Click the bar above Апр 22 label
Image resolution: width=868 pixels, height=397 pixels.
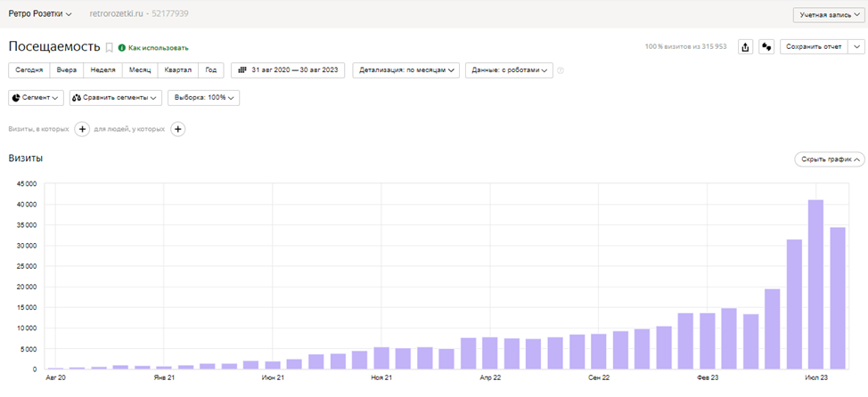(490, 352)
